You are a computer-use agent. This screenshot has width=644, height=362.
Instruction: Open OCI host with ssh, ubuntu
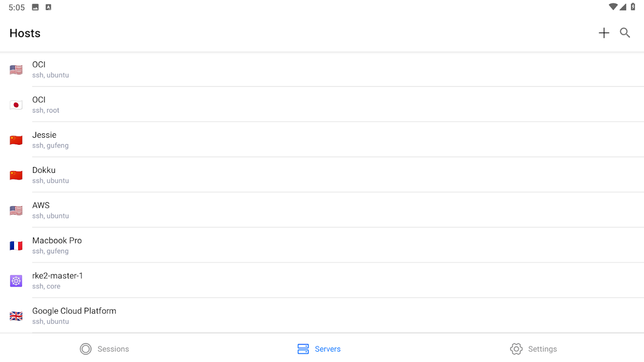181,70
